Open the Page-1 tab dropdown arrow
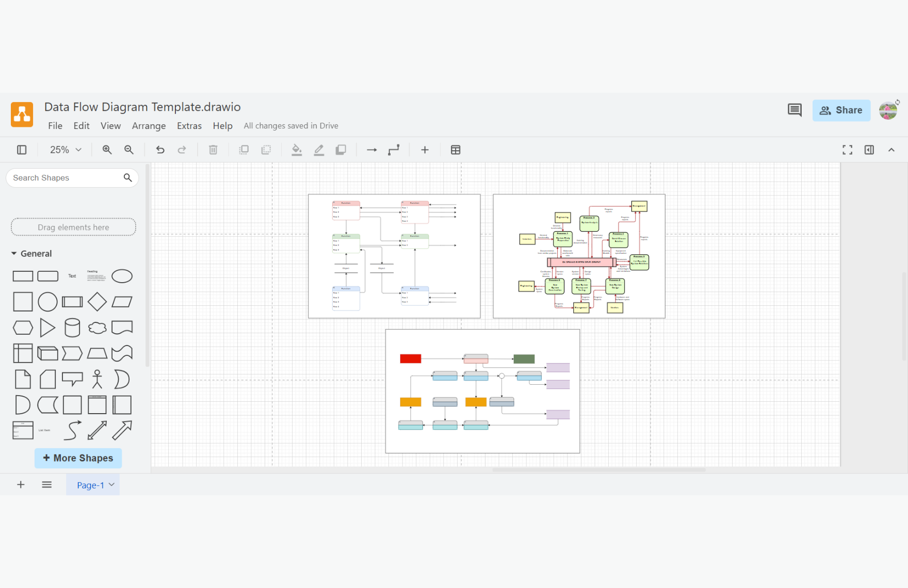This screenshot has width=908, height=588. click(x=111, y=485)
